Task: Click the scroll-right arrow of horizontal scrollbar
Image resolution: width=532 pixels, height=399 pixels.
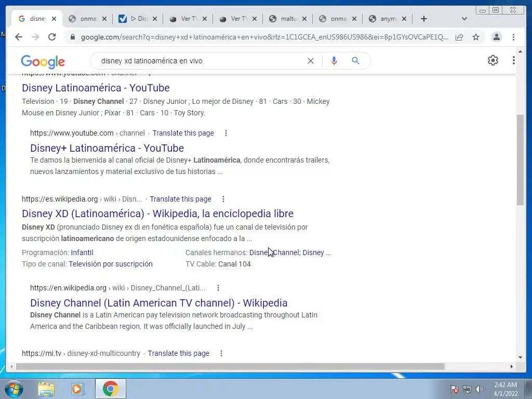Action: click(x=512, y=366)
